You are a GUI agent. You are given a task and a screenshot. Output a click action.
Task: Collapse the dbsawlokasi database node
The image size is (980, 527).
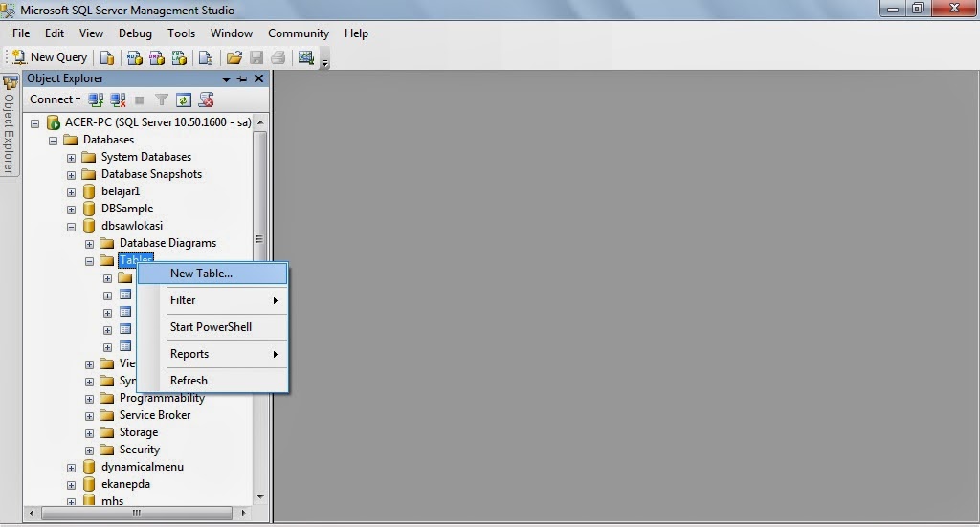click(71, 227)
